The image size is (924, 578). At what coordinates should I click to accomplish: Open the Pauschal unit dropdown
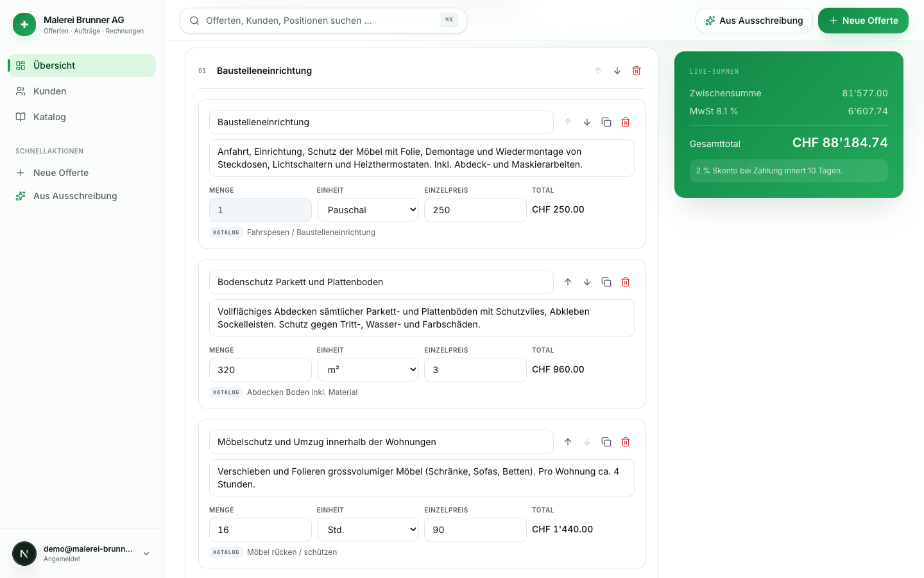coord(368,210)
